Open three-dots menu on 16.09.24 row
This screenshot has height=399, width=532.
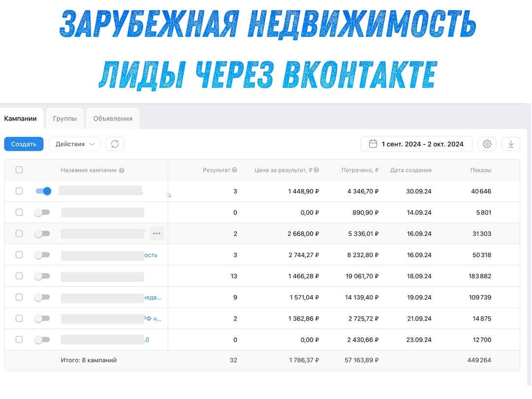157,233
